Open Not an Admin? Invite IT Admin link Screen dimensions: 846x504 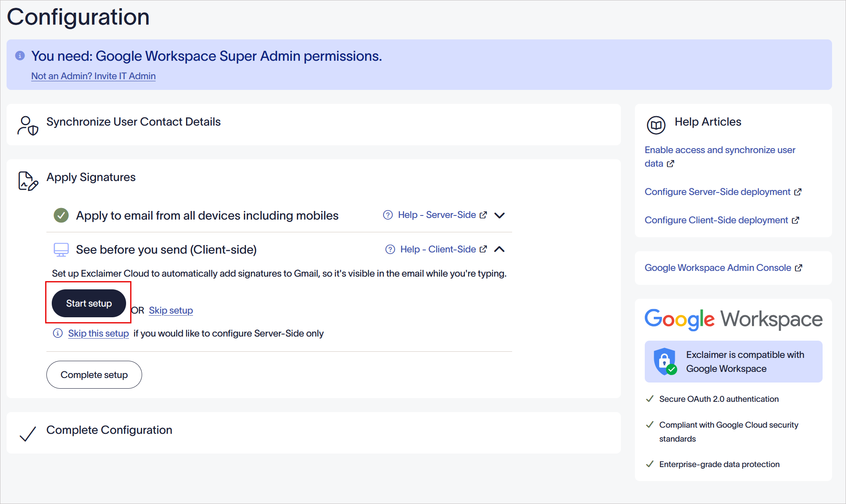(x=93, y=76)
